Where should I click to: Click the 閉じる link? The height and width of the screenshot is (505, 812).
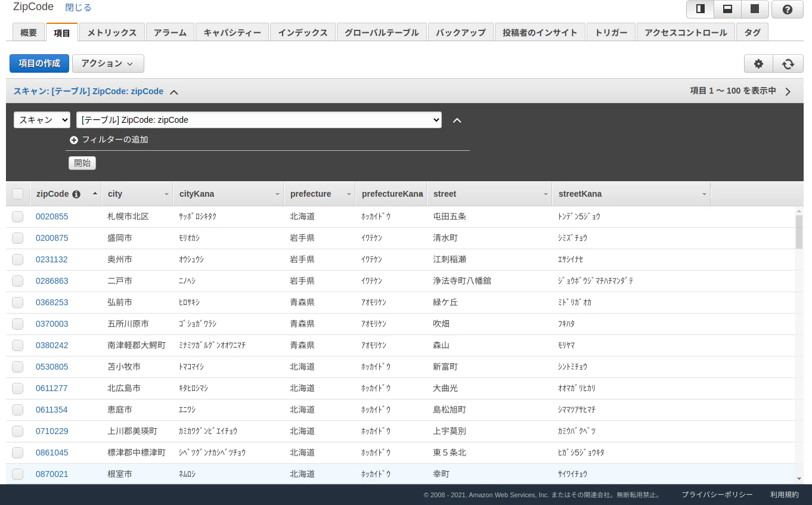(x=78, y=8)
